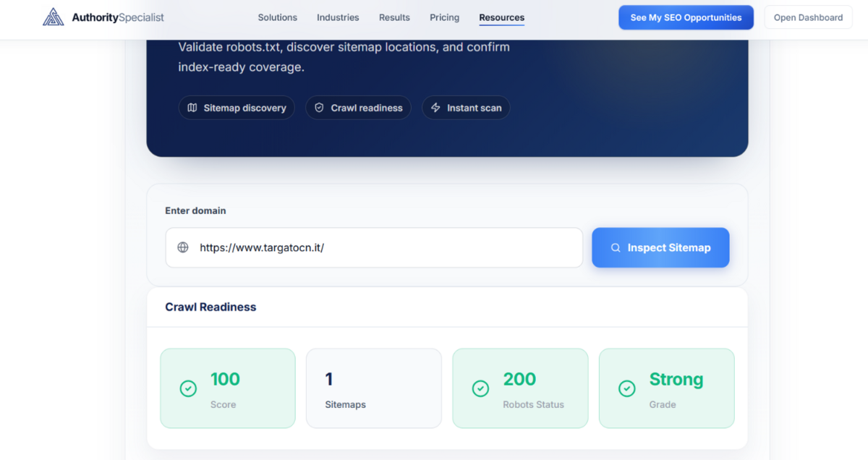Screen dimensions: 868x460
Task: Click the Inspect Sitemap button
Action: point(660,247)
